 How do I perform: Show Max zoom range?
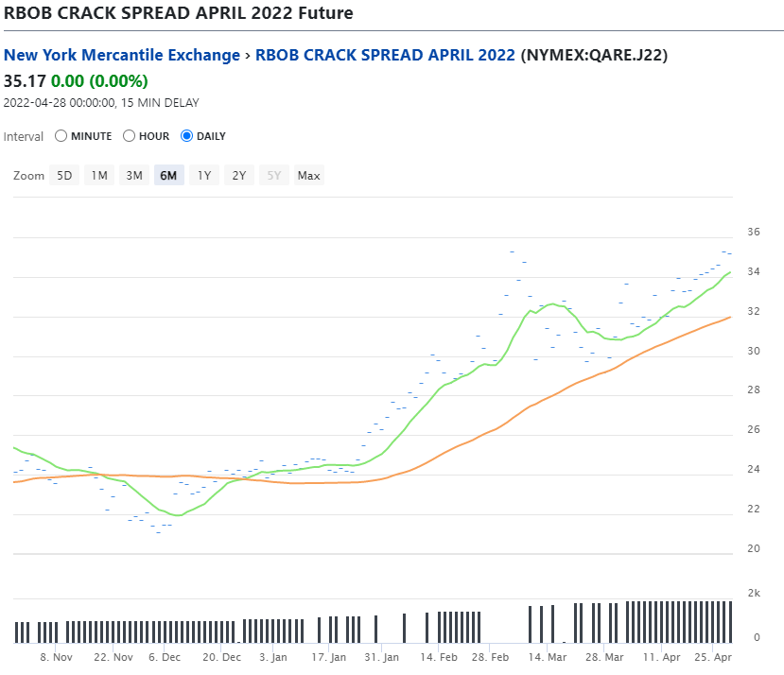click(309, 176)
